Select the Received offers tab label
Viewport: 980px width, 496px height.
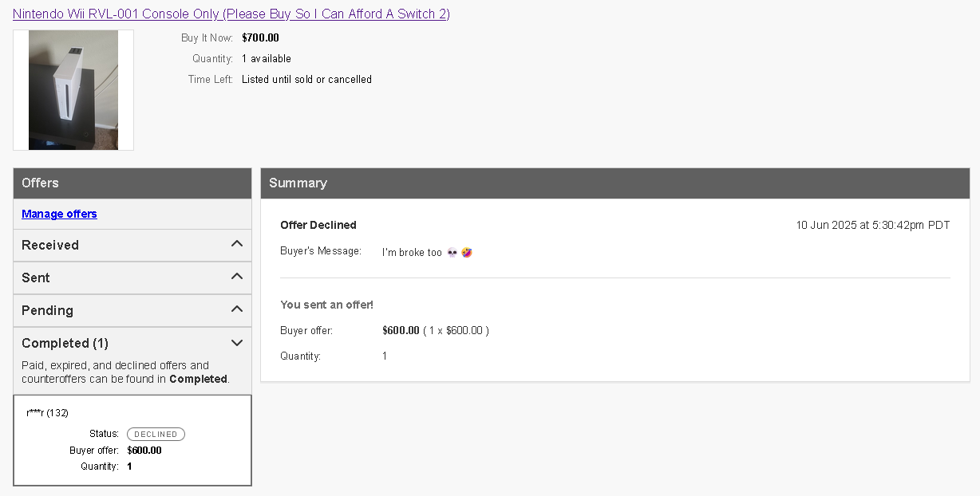tap(50, 245)
